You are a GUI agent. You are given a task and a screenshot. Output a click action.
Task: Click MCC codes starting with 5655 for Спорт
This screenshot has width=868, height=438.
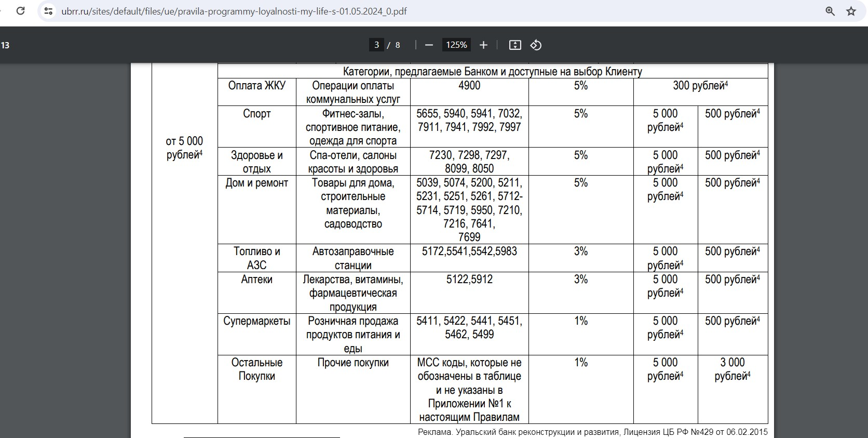(469, 127)
